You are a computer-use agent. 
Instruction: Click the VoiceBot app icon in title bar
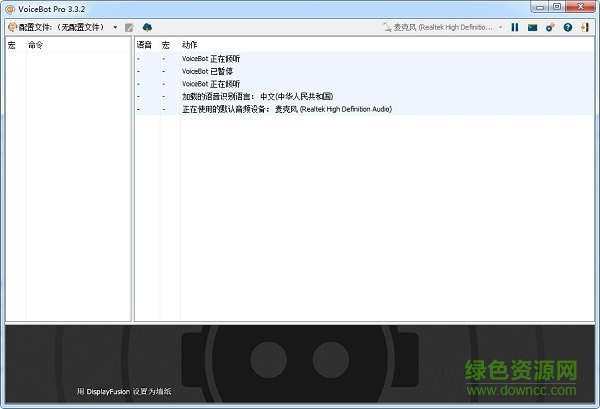coord(10,9)
